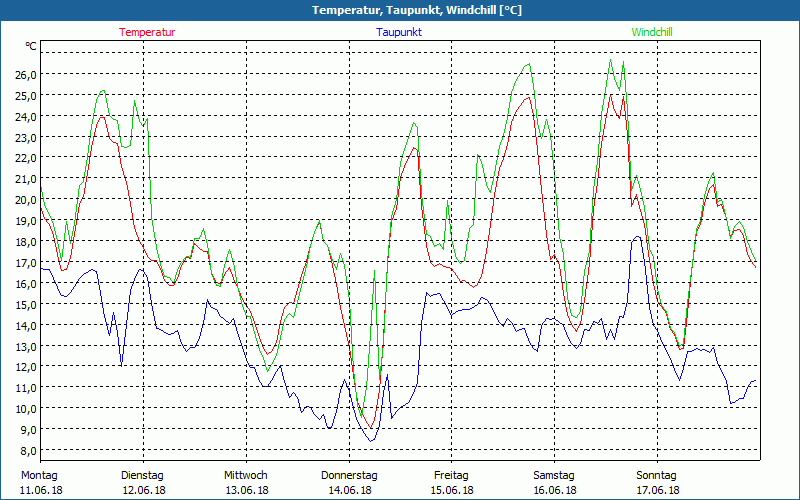The image size is (800, 500).
Task: Select the 16,0 y-axis value
Action: coord(26,283)
